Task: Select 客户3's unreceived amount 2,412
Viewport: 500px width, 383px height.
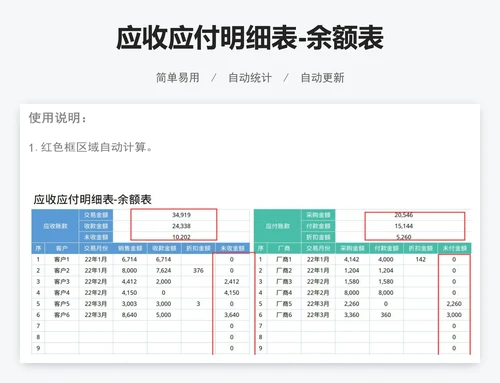Action: click(x=232, y=282)
